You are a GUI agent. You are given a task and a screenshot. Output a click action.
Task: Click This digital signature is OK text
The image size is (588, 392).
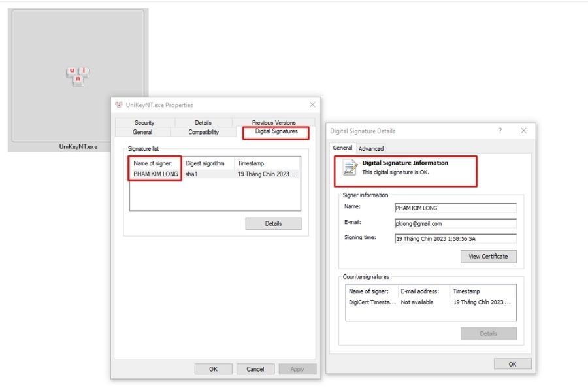(x=395, y=172)
